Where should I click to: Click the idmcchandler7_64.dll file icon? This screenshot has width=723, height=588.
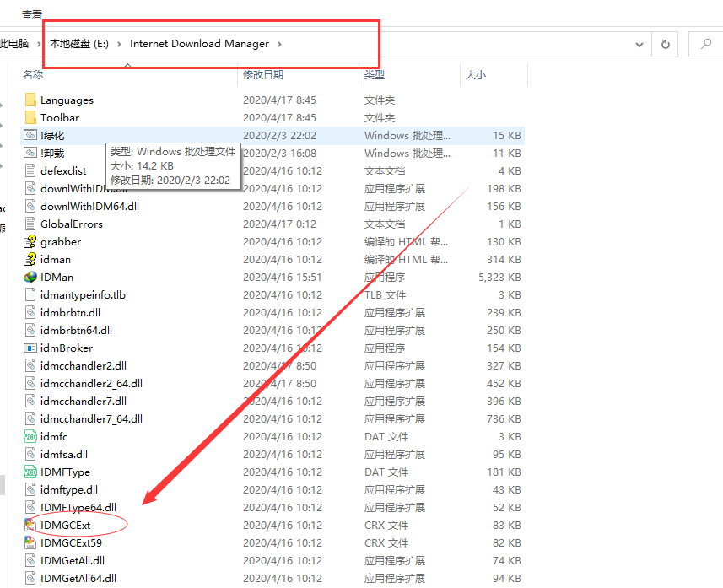30,418
